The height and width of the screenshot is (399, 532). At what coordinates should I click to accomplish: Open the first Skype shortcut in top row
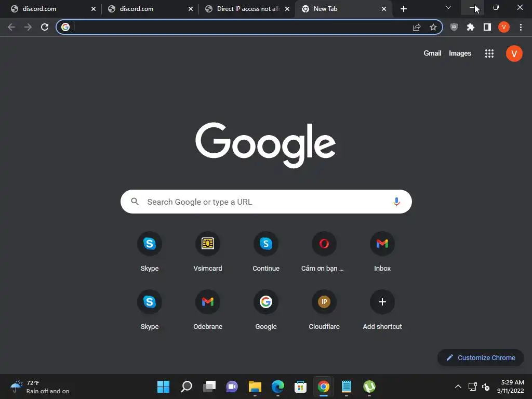[x=150, y=251]
